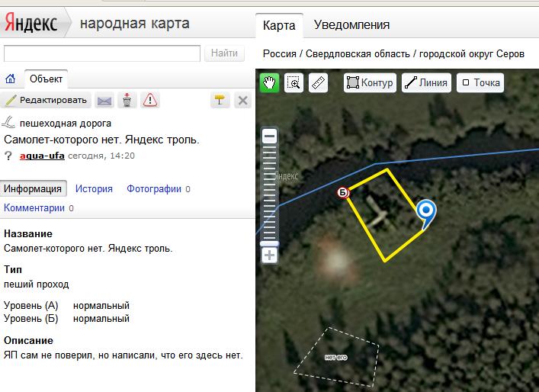Click the Яндекс logo
Screen dimensions: 539x392
click(31, 23)
